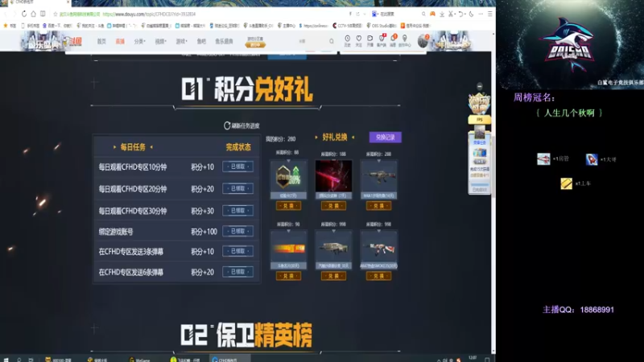Screen dimensions: 644x362
Task: Redeem the 88-point experience card
Action: click(x=288, y=206)
